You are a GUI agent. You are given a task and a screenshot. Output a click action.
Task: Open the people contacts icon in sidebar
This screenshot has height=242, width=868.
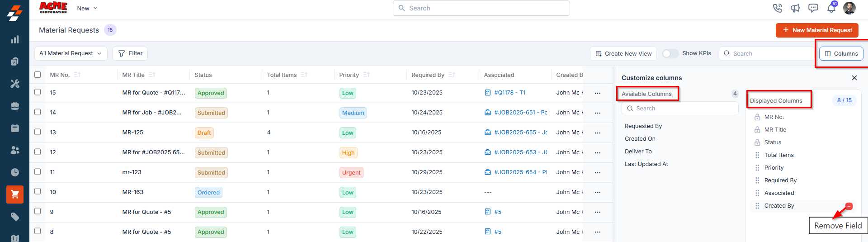[x=15, y=150]
